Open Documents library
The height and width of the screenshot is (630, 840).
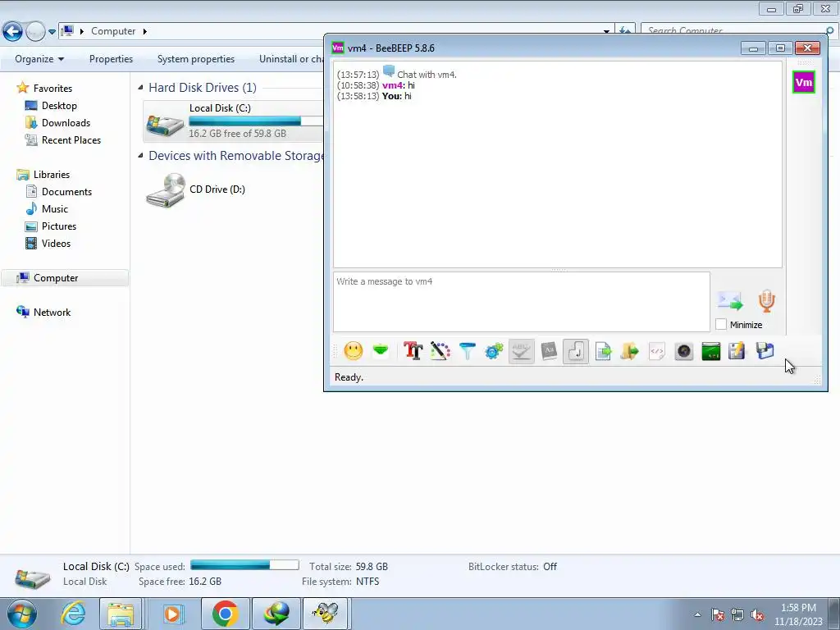[66, 192]
